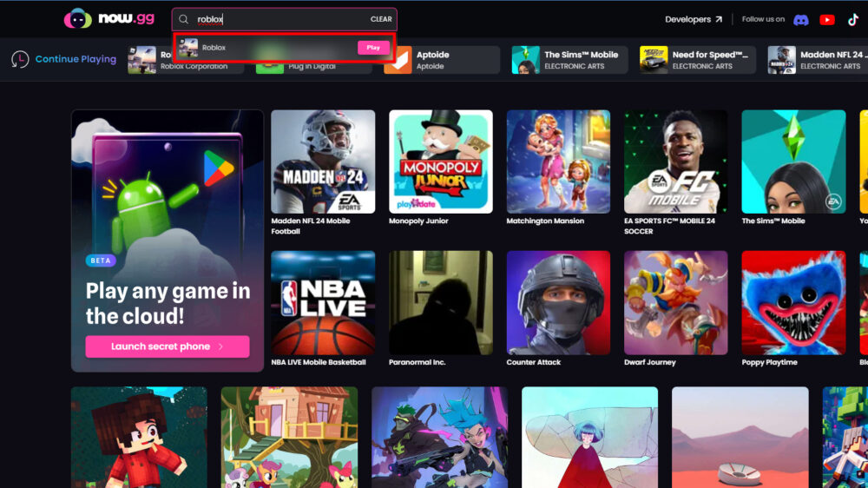Click the Roblox Corporation icon in Continue Playing

point(141,60)
